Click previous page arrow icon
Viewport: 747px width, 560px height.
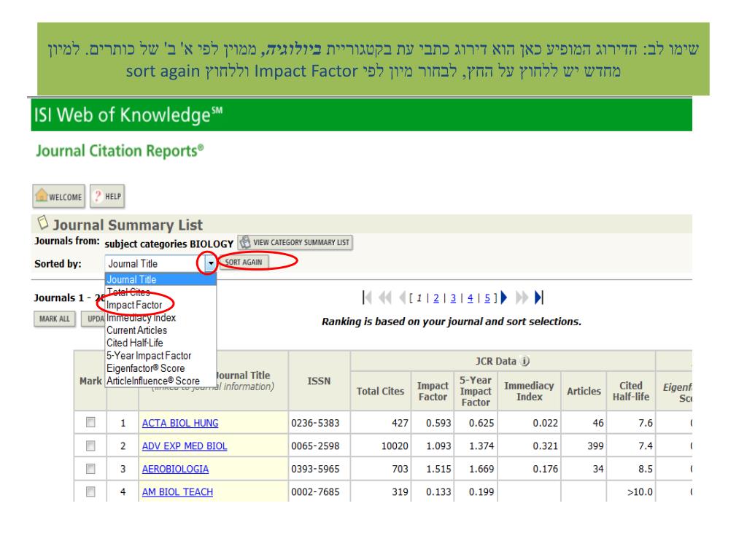[402, 297]
